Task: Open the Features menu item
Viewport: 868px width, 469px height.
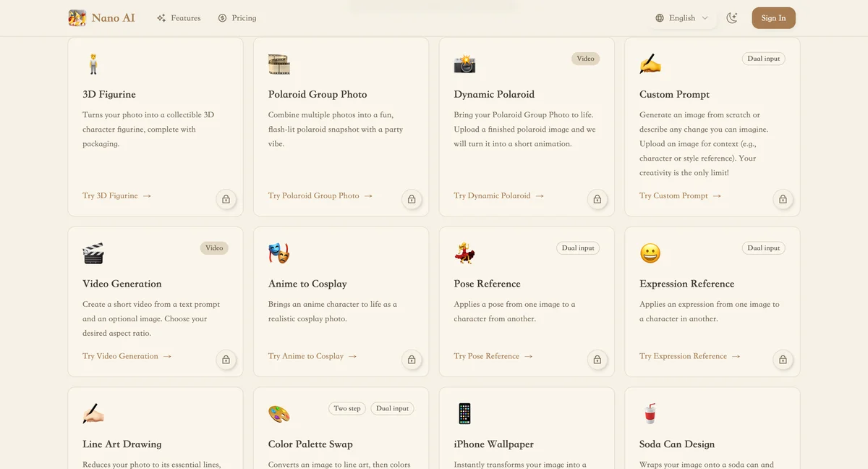Action: 179,18
